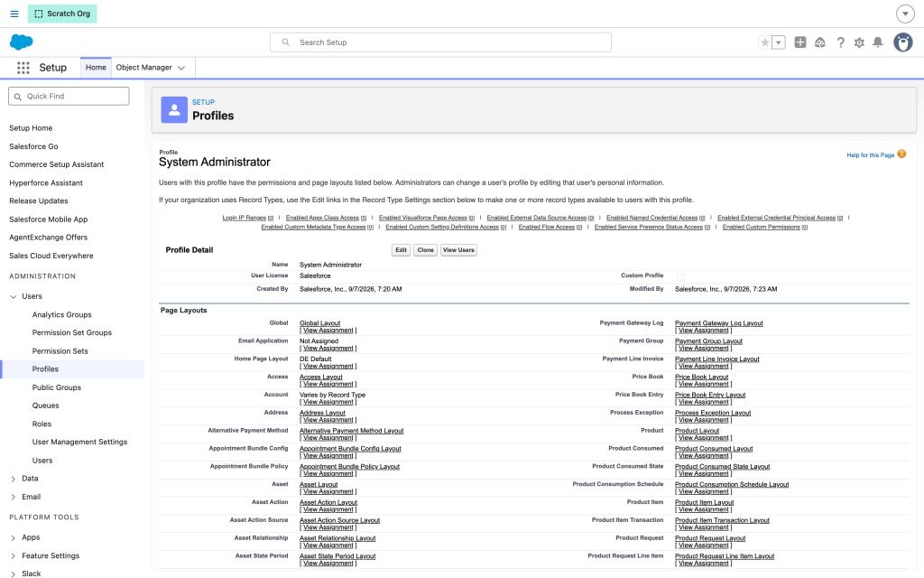Click the Scratch Org badge
The image size is (924, 578).
(62, 14)
